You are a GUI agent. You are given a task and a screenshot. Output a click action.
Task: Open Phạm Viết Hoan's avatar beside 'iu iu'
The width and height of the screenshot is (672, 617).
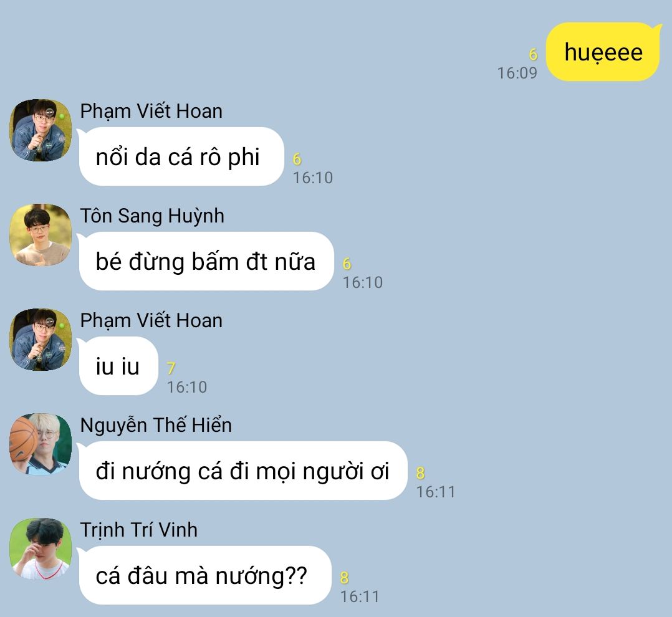[41, 340]
